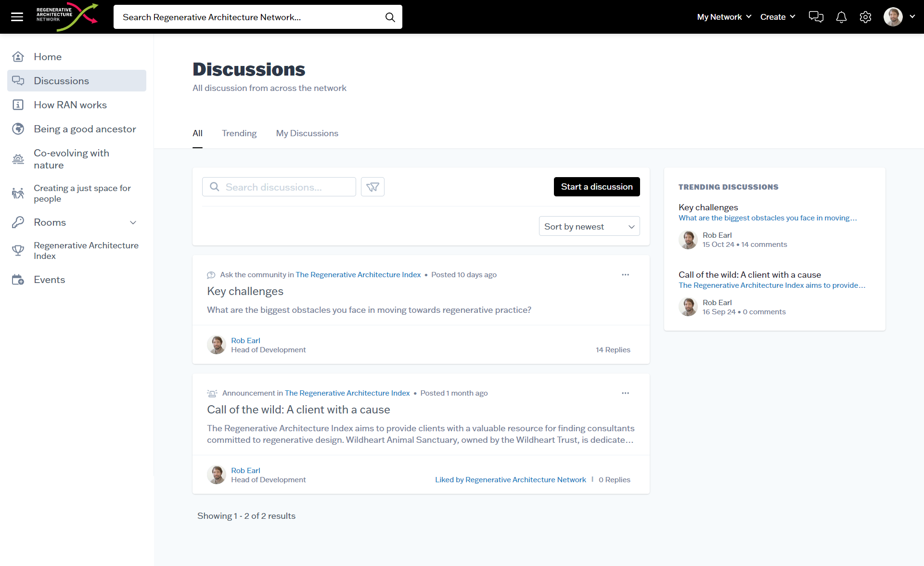Open the settings gear icon
Image resolution: width=924 pixels, height=566 pixels.
point(865,17)
